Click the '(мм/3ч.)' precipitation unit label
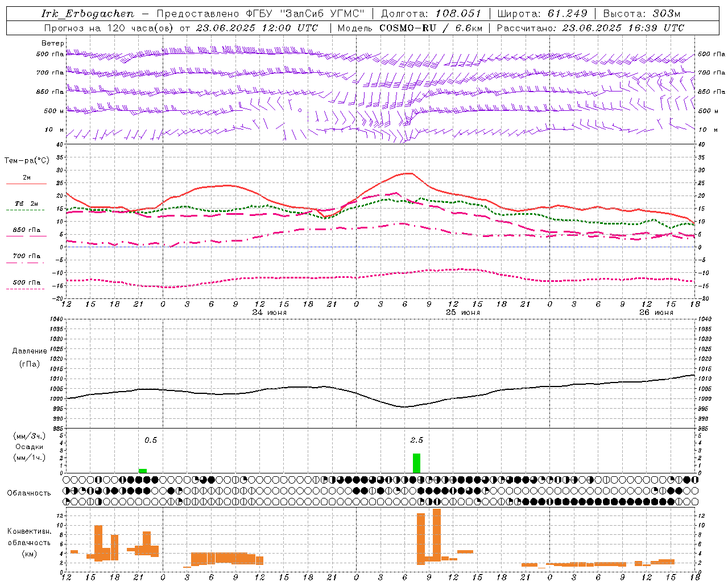Screen dimensions: 728x582 click(30, 436)
